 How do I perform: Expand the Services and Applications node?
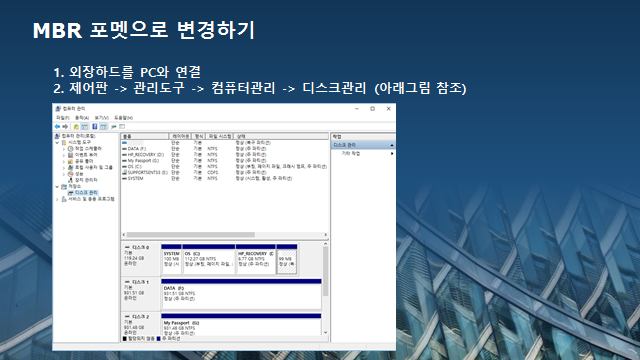click(x=58, y=199)
